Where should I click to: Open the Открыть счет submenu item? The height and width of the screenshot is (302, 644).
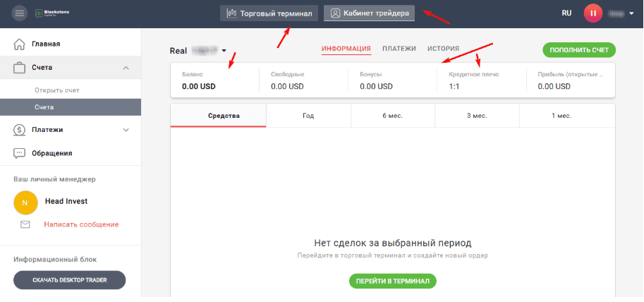pyautogui.click(x=57, y=90)
